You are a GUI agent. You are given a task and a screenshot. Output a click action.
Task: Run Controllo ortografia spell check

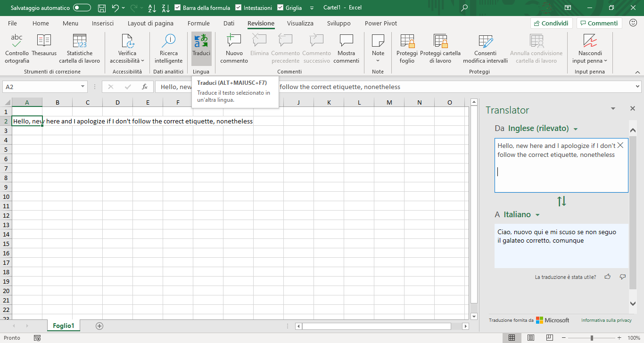click(x=17, y=49)
